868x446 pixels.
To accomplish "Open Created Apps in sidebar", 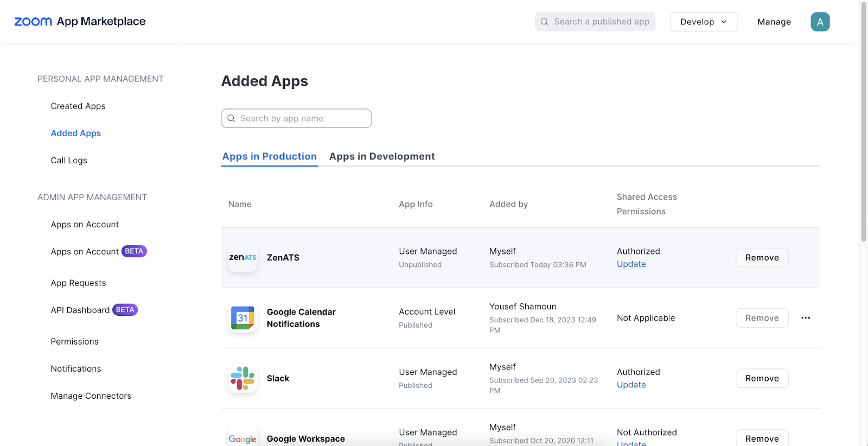I will 78,106.
